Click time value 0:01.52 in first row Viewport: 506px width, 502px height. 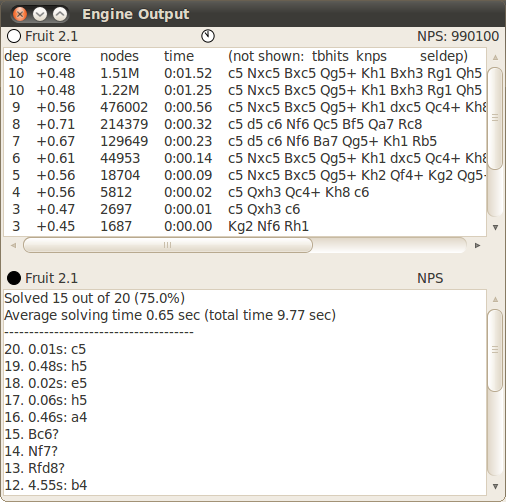click(188, 73)
